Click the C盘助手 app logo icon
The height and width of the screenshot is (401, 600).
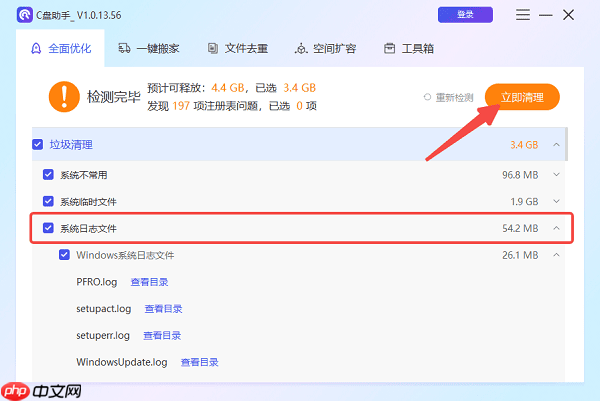point(25,15)
